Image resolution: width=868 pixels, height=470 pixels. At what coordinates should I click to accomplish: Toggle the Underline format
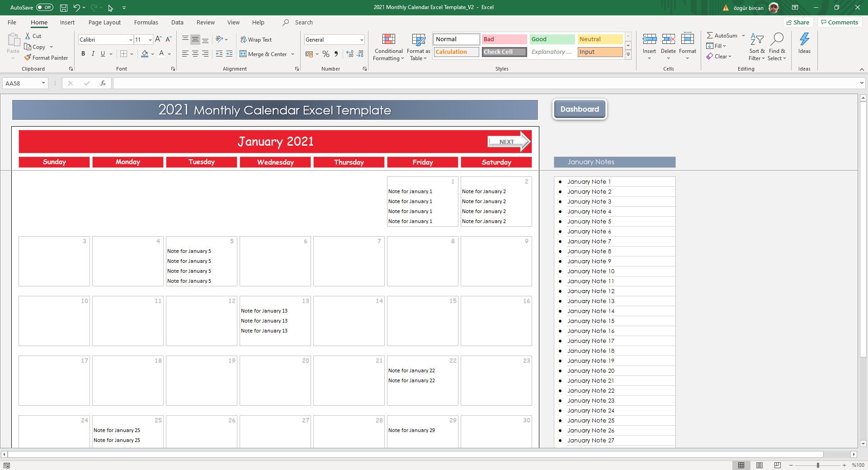(103, 54)
